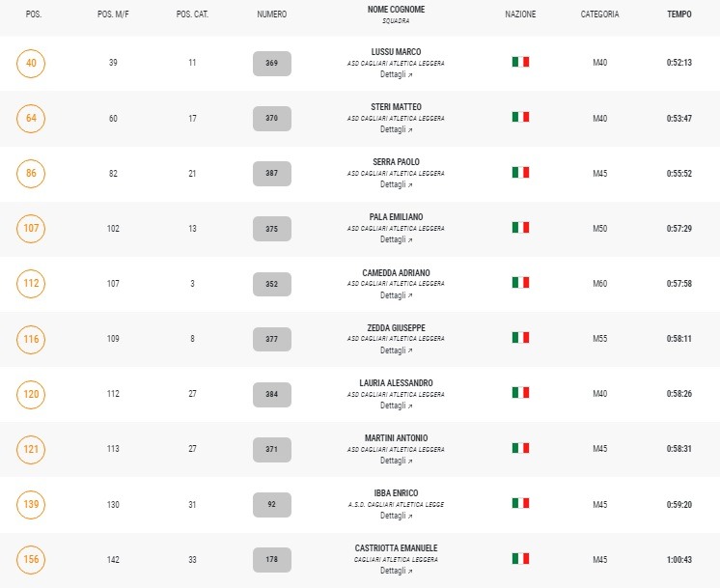The height and width of the screenshot is (588, 720).
Task: Select bib number 92 badge
Action: (x=272, y=504)
